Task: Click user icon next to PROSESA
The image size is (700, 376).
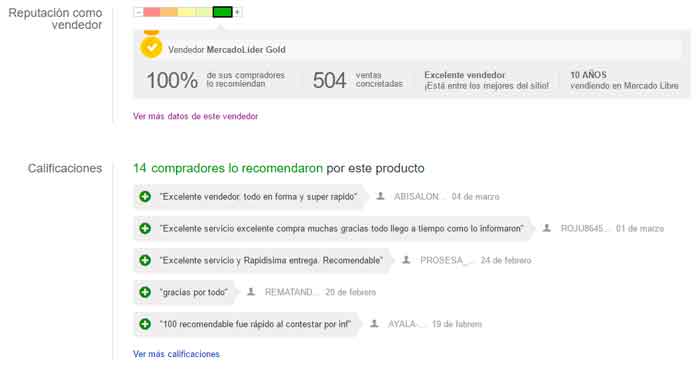Action: 406,260
